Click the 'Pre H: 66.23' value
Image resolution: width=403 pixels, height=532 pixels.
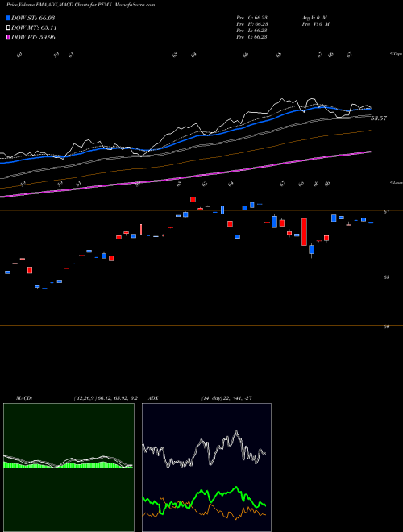tap(252, 24)
